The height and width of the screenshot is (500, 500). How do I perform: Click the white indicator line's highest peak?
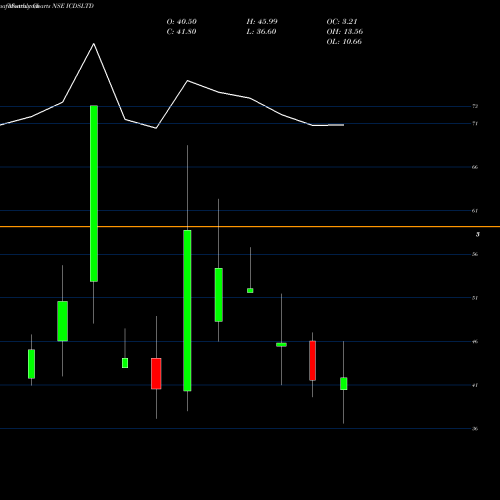pos(94,44)
